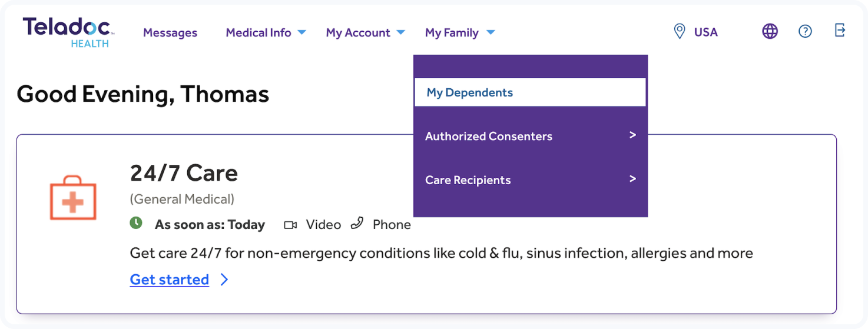Choose Care Recipients menu item
This screenshot has width=868, height=329.
(x=468, y=180)
